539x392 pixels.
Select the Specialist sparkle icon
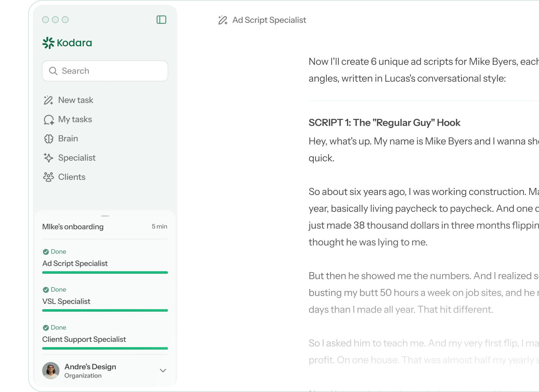point(48,158)
